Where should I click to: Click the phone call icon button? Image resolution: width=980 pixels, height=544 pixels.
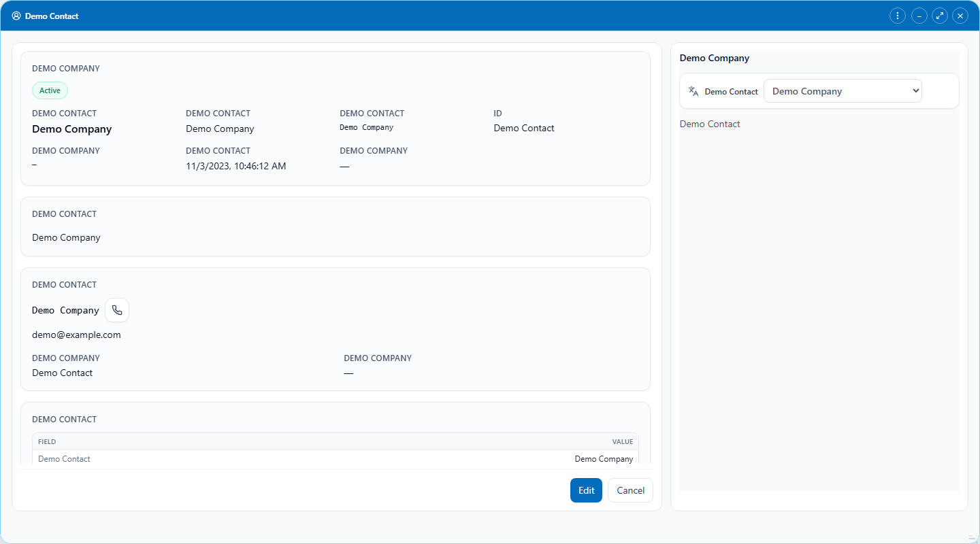pyautogui.click(x=117, y=310)
